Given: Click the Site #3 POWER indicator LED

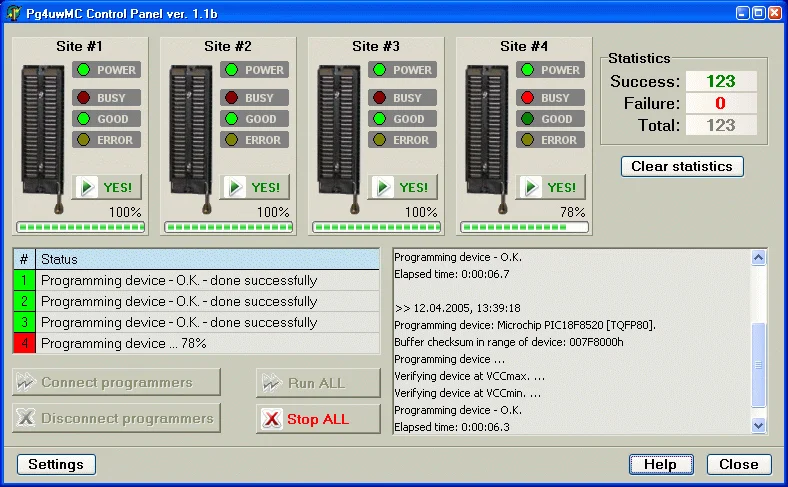Looking at the screenshot, I should point(379,70).
